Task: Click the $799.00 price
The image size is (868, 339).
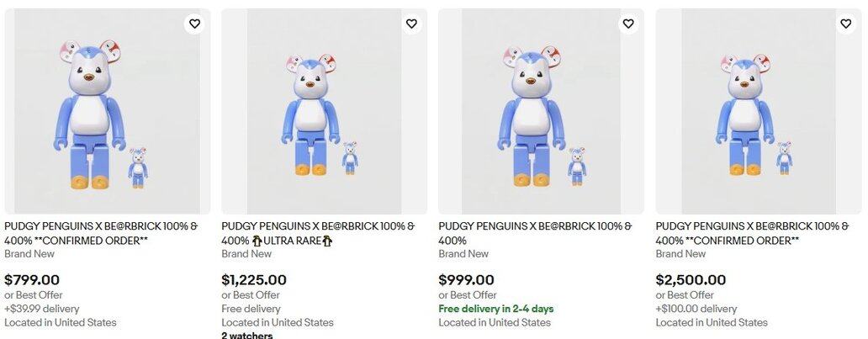Action: [x=32, y=280]
